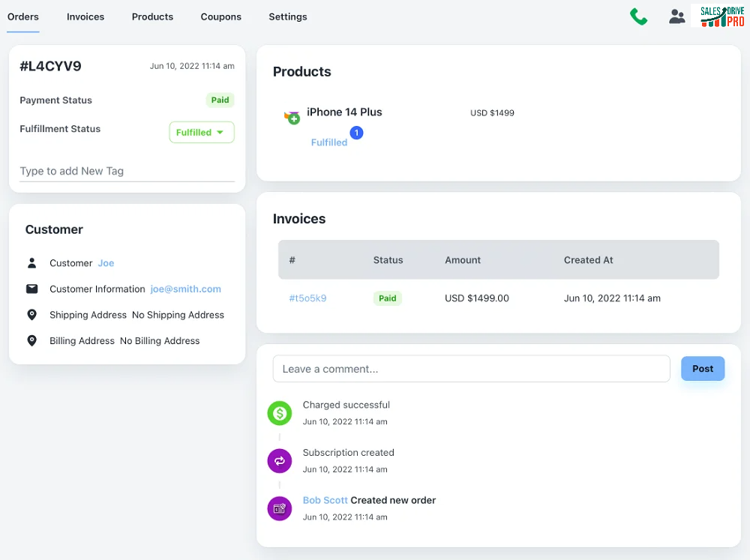The image size is (750, 560).
Task: Click the purple new order icon
Action: pyautogui.click(x=280, y=509)
